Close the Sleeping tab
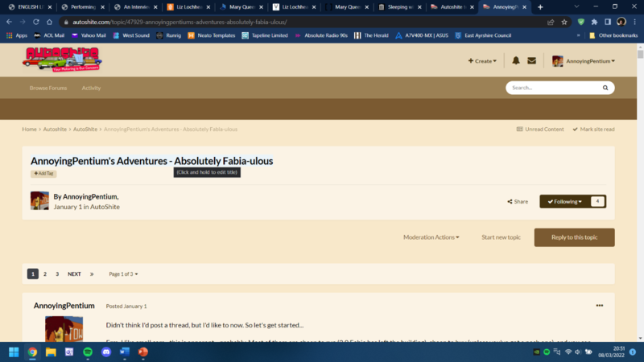The image size is (644, 362). [419, 7]
